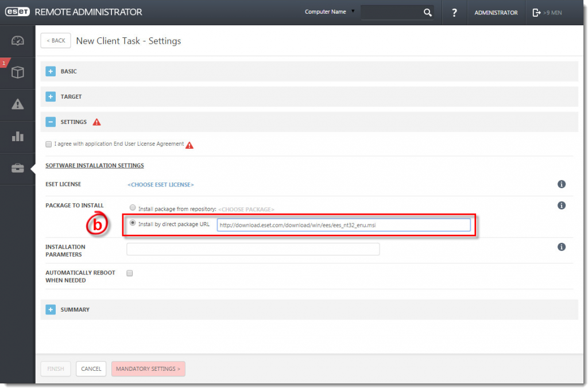Click the red notification badge on Computers
The height and width of the screenshot is (388, 588).
pos(4,63)
